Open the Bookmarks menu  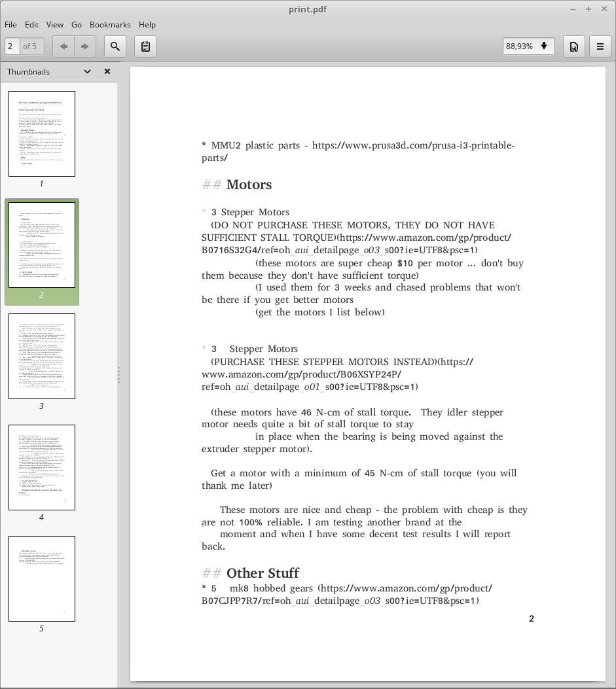(110, 24)
